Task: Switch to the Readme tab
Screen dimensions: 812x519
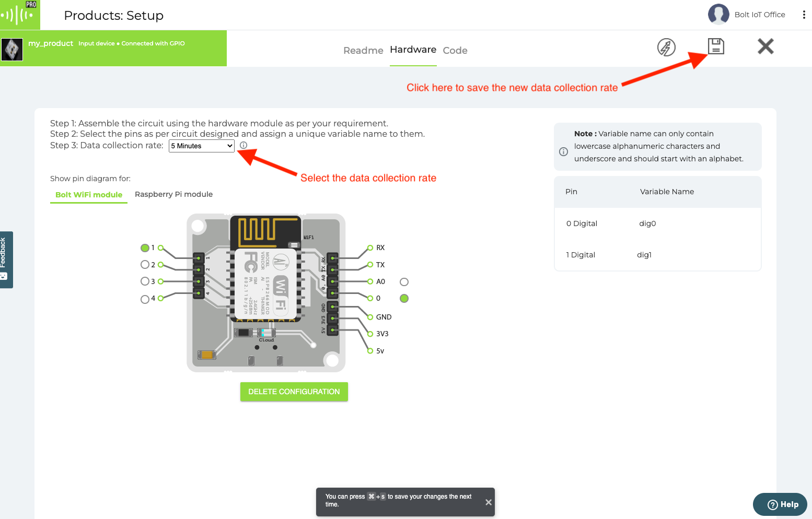Action: [363, 51]
